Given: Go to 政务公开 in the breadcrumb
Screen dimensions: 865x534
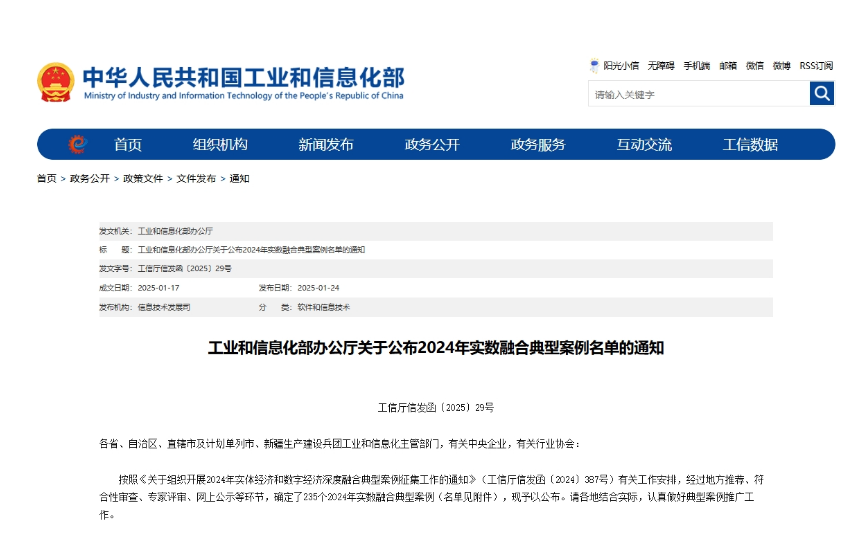Looking at the screenshot, I should point(90,178).
